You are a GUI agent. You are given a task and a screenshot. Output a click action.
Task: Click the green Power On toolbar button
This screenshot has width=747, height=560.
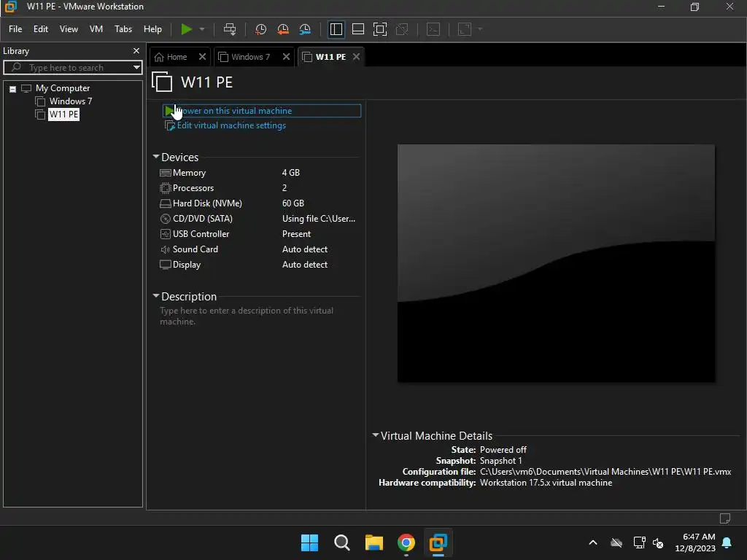[186, 29]
